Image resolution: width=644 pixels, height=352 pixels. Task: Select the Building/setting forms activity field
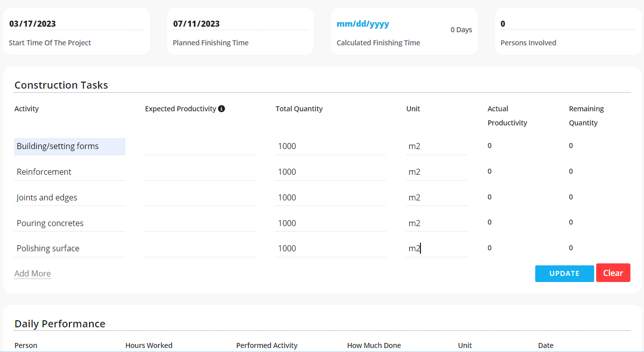[x=69, y=147]
